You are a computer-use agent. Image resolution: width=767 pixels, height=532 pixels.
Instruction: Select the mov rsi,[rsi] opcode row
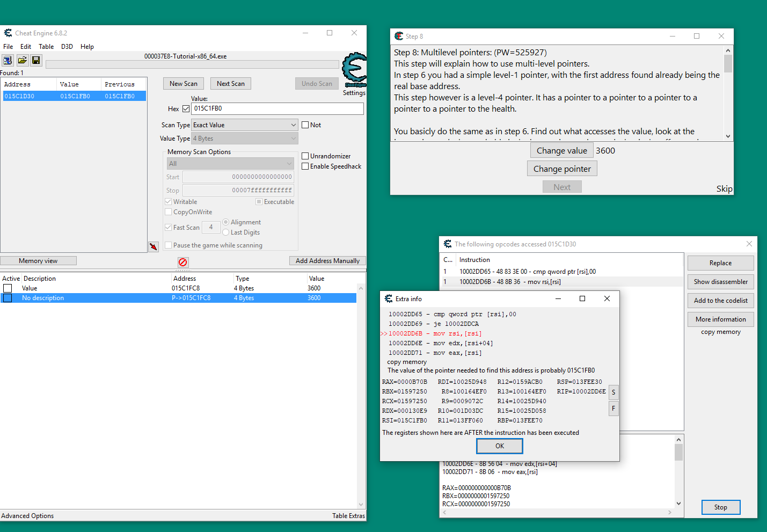562,282
